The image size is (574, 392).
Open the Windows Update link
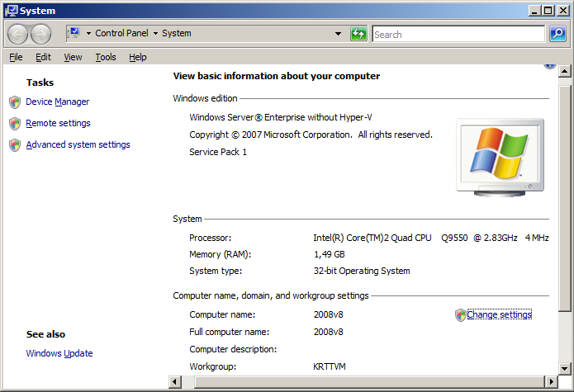click(59, 353)
